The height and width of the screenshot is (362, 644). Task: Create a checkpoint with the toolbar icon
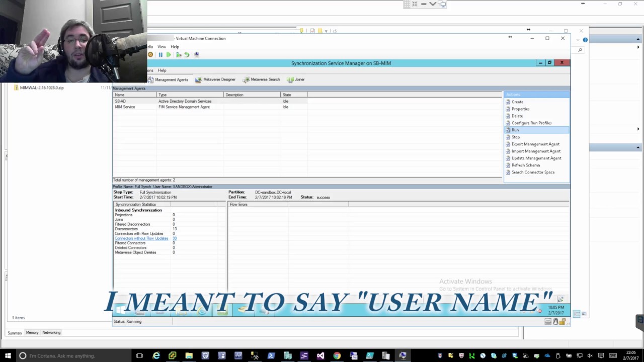(179, 55)
